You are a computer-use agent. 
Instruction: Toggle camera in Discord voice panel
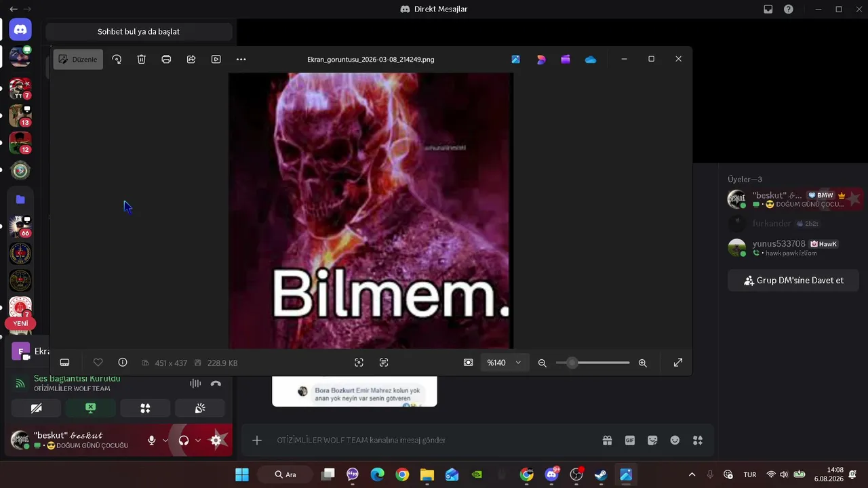click(37, 408)
